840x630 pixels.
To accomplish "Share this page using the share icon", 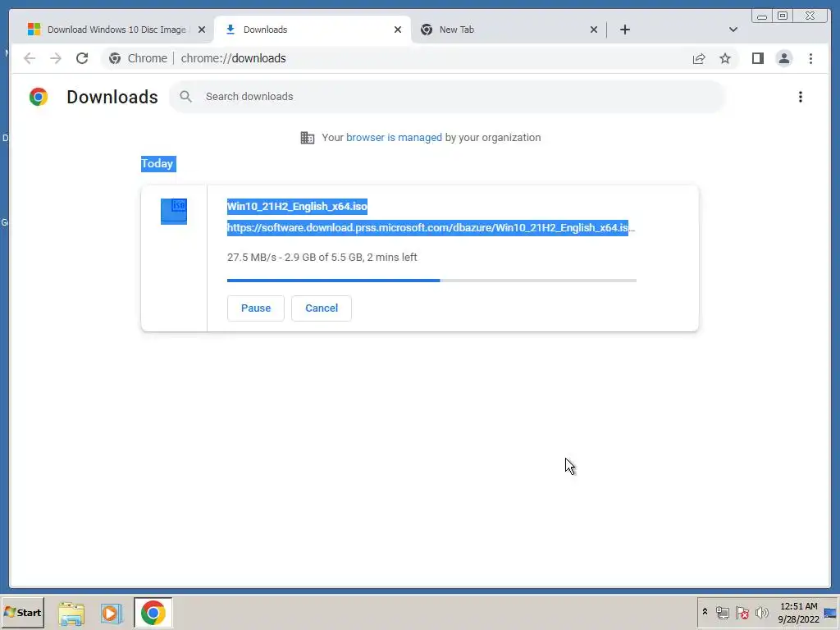I will pyautogui.click(x=699, y=58).
